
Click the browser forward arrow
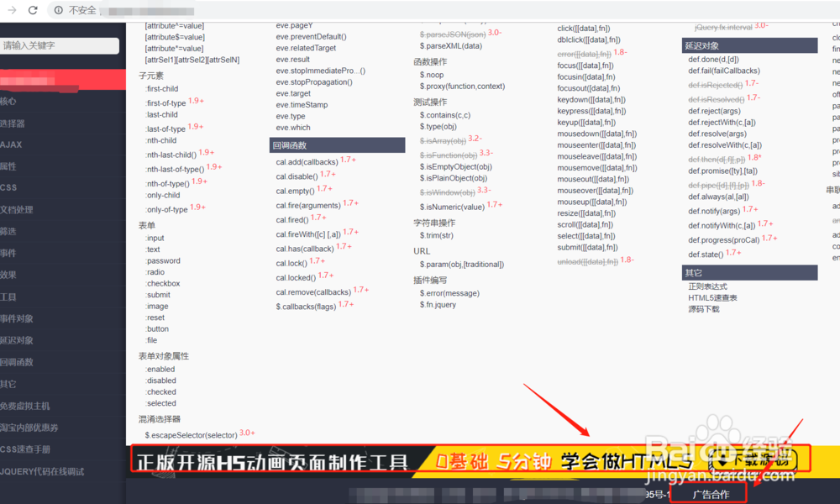[12, 10]
